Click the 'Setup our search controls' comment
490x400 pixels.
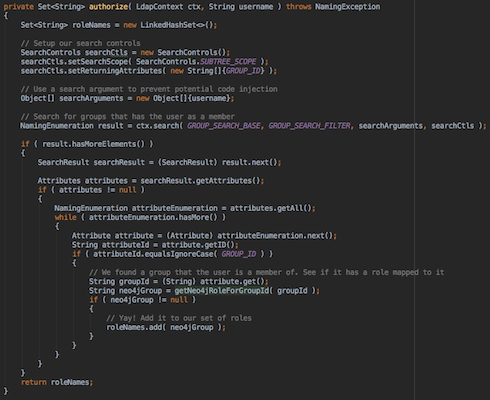[80, 43]
